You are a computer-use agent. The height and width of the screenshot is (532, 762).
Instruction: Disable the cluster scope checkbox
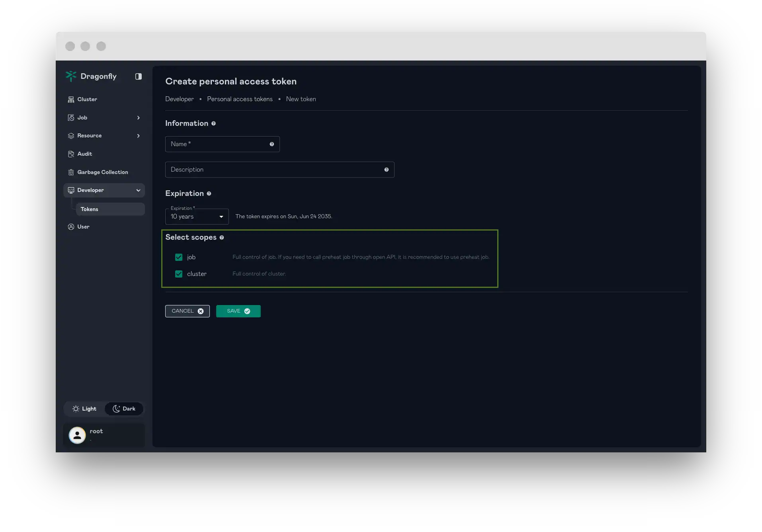coord(178,274)
